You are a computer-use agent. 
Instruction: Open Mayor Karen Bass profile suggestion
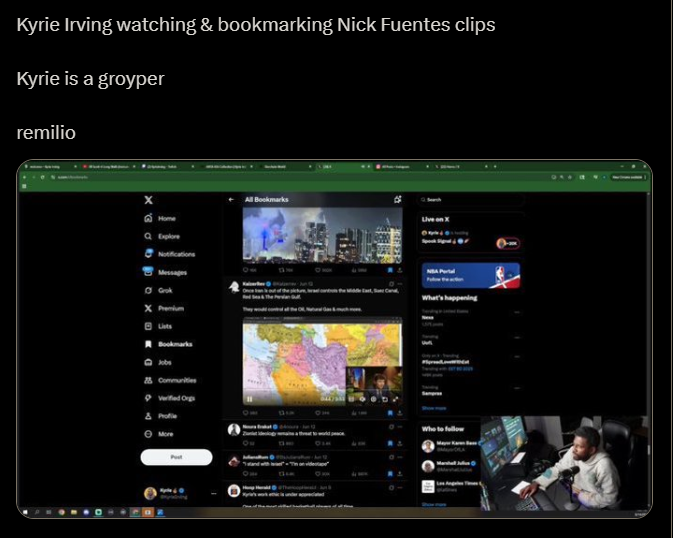point(451,446)
